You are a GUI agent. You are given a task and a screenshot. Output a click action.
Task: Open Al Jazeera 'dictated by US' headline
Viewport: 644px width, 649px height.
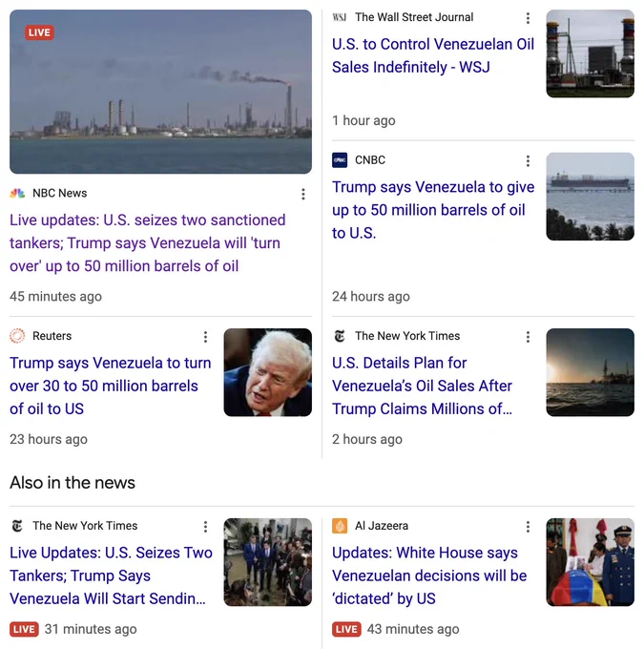pos(429,576)
